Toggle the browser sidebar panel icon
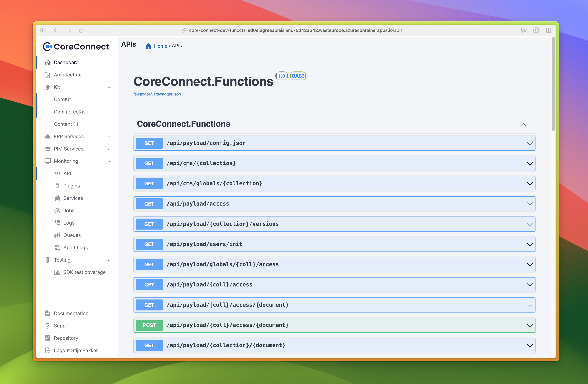 coord(43,30)
